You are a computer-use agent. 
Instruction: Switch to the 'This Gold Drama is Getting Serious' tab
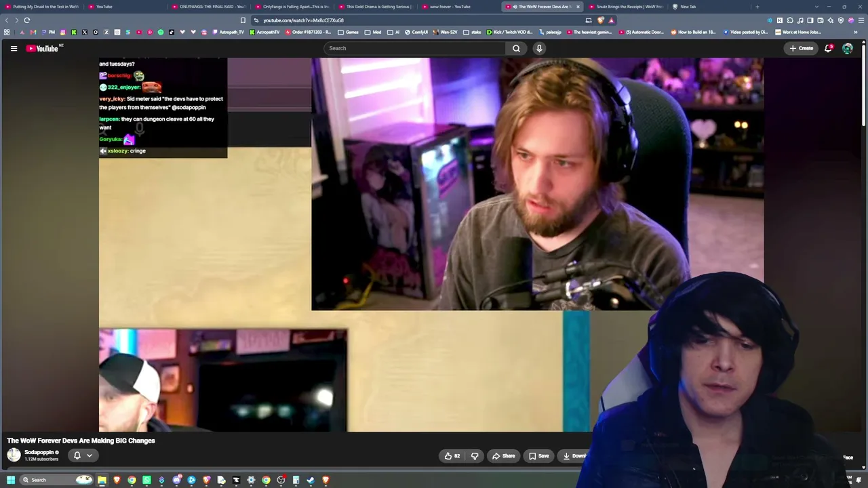coord(375,7)
